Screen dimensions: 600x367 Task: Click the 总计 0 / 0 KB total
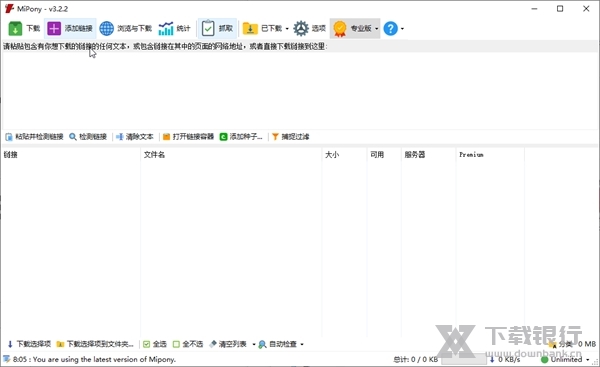pyautogui.click(x=416, y=359)
